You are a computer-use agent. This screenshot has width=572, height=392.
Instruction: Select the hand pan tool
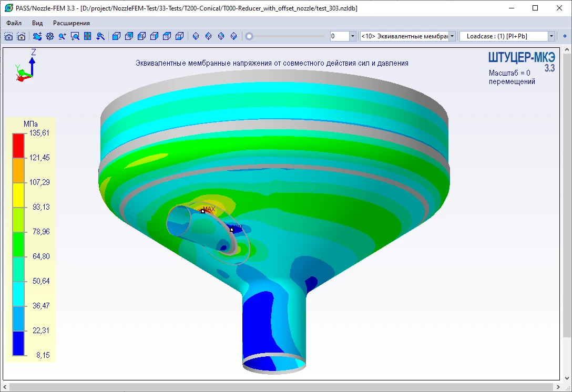(x=37, y=36)
